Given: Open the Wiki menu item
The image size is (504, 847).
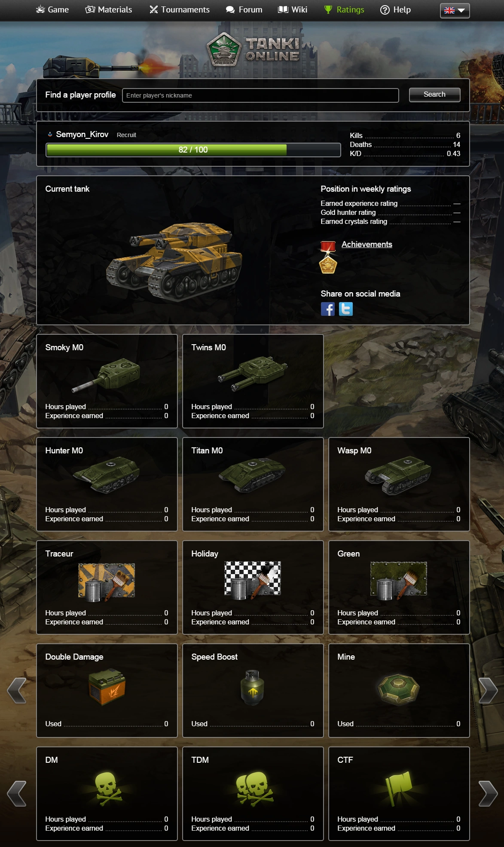Looking at the screenshot, I should [x=293, y=9].
